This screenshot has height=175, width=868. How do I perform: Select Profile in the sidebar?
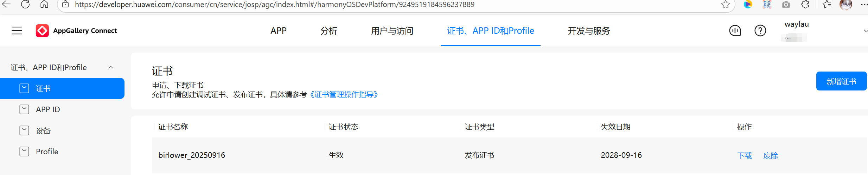[x=47, y=152]
